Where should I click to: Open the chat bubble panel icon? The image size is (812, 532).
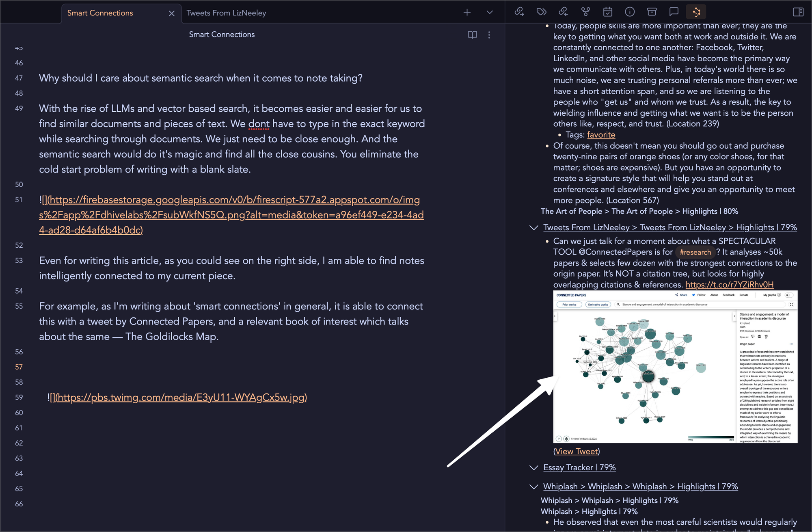click(x=674, y=12)
